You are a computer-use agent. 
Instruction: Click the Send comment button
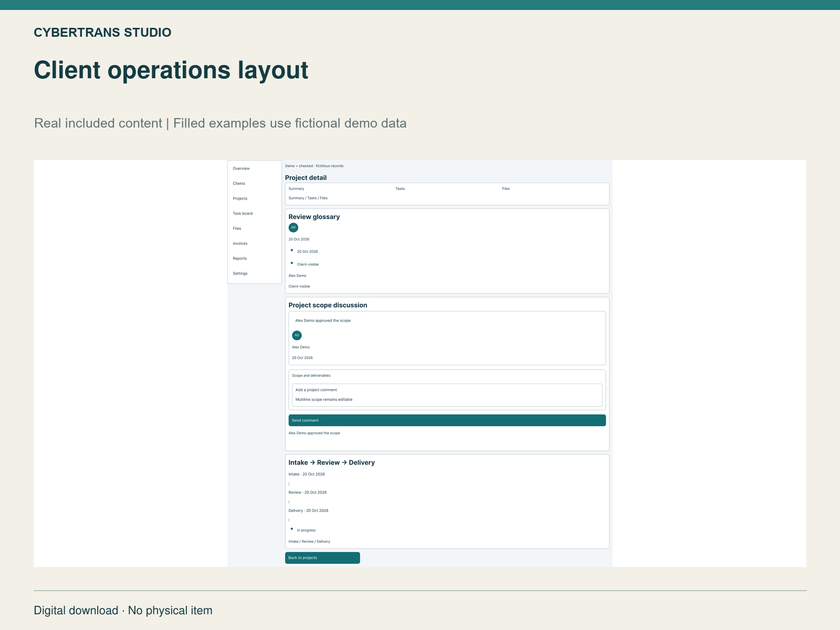tap(447, 420)
